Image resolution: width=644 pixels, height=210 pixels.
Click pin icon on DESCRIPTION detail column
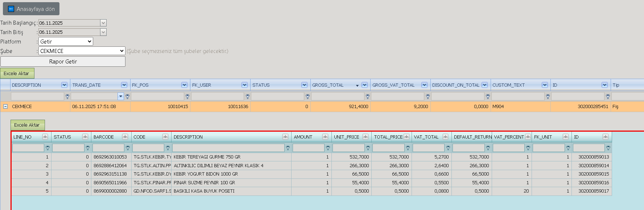pos(285,137)
